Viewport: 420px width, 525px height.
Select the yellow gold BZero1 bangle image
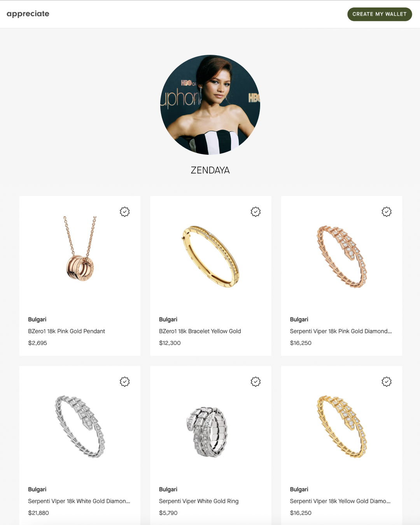210,256
